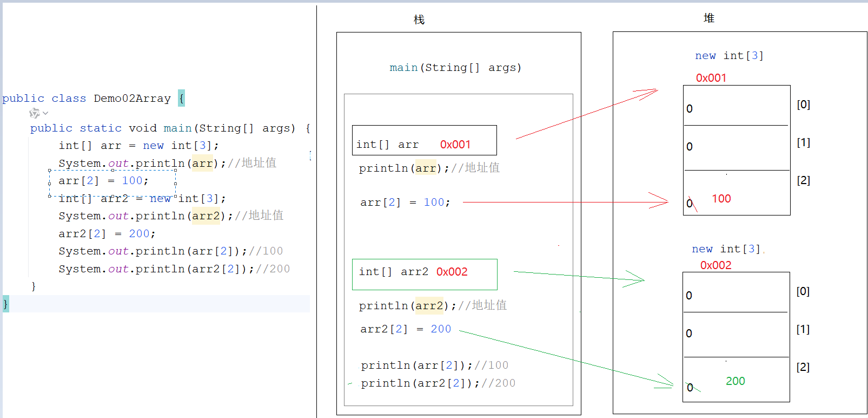Select the 'int[] arr 0x001' box in the stack
Screen dimensions: 868x418
pyautogui.click(x=424, y=140)
